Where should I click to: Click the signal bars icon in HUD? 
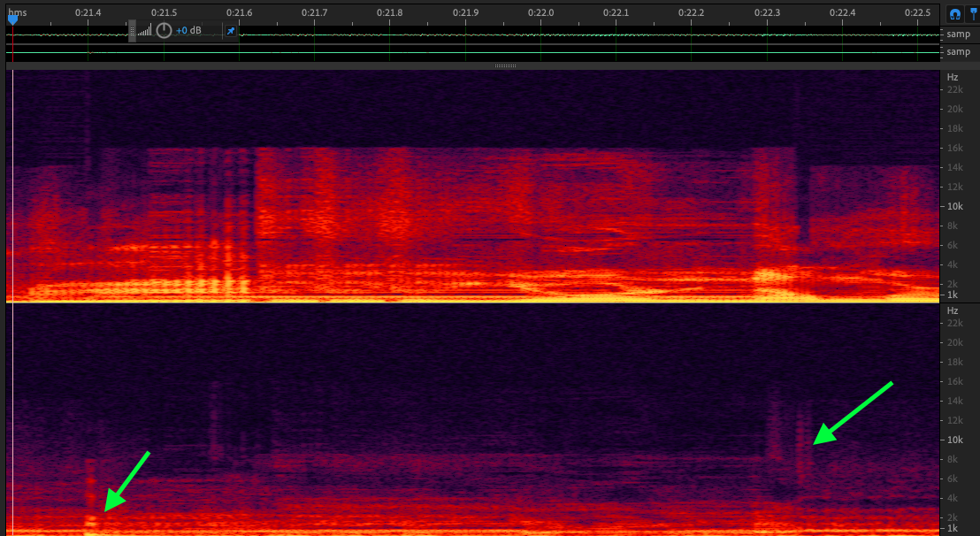tap(145, 31)
